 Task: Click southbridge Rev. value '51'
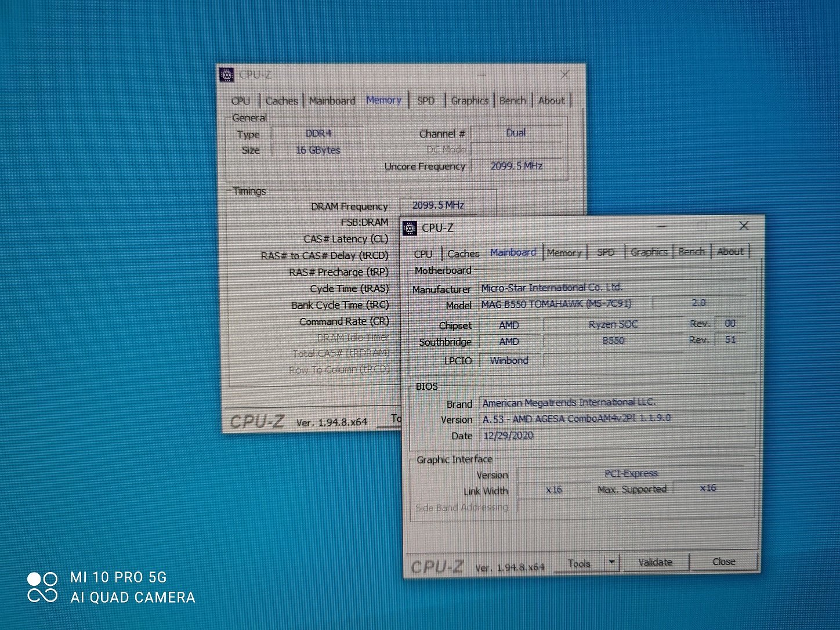point(730,339)
